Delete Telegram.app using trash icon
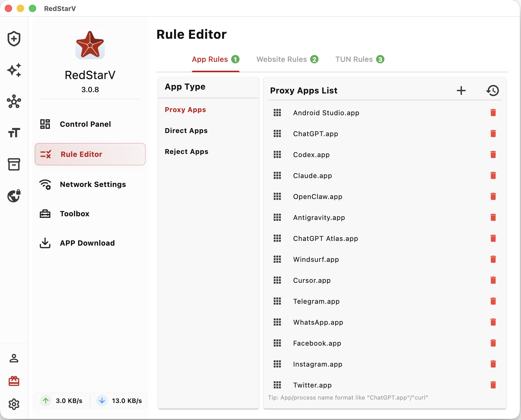This screenshot has height=420, width=521. (493, 301)
